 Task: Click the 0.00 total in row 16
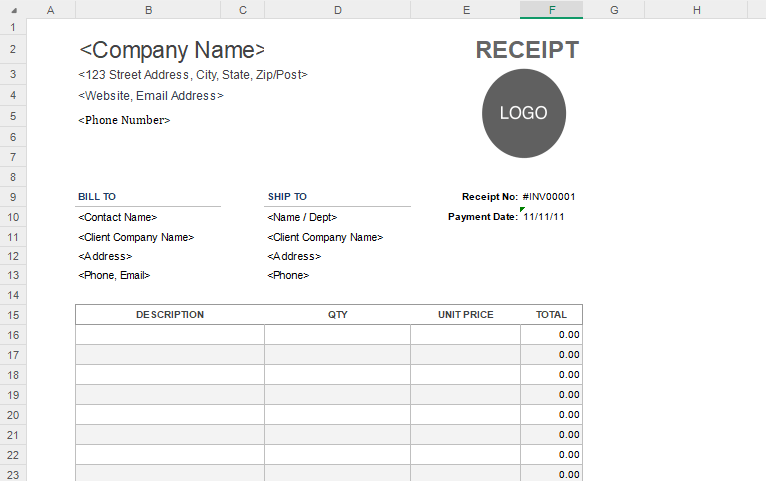[x=569, y=335]
